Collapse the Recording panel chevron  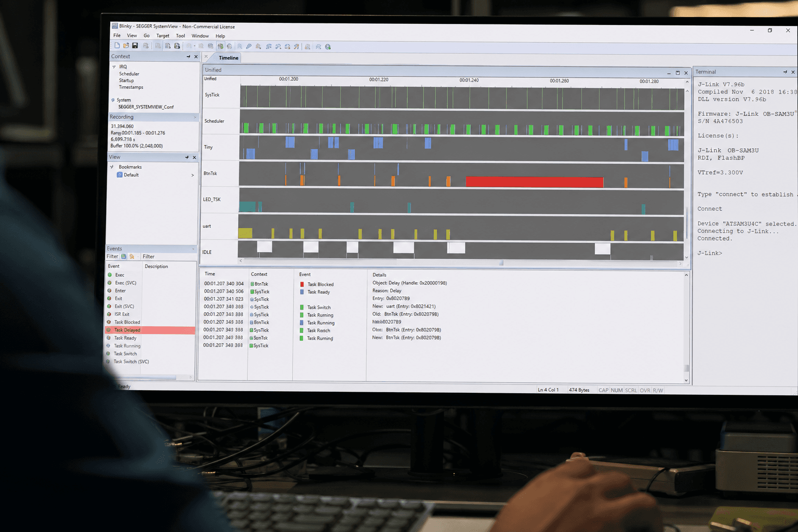pos(195,117)
